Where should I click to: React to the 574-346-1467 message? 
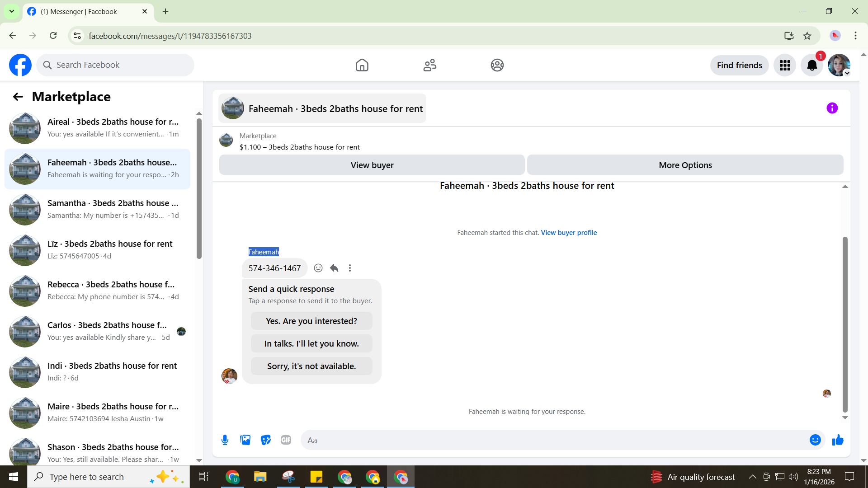318,268
